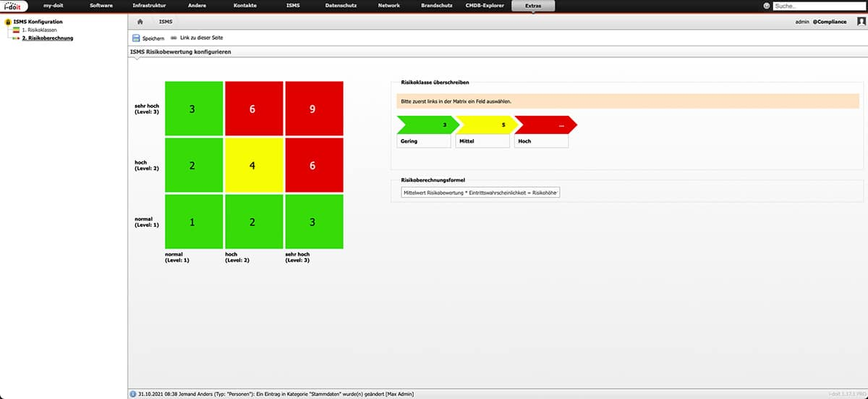868x399 pixels.
Task: Select red matrix cell 6 in middle row
Action: point(314,165)
